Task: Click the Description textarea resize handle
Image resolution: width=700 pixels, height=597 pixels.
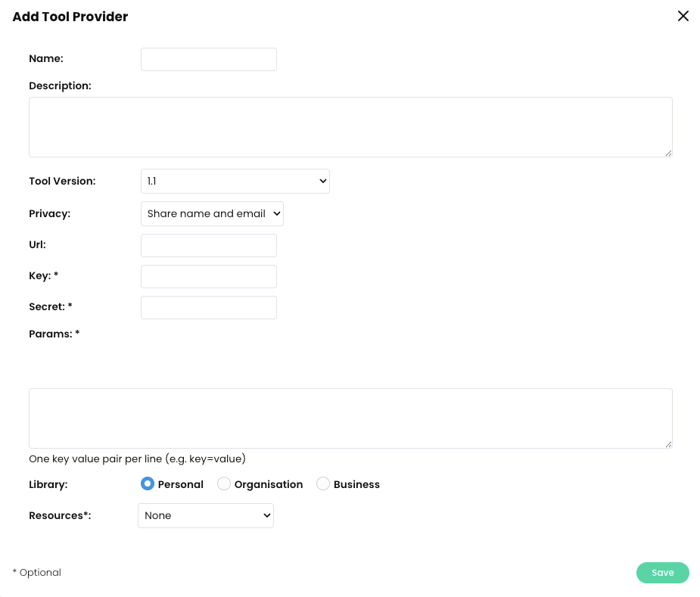Action: [x=669, y=154]
